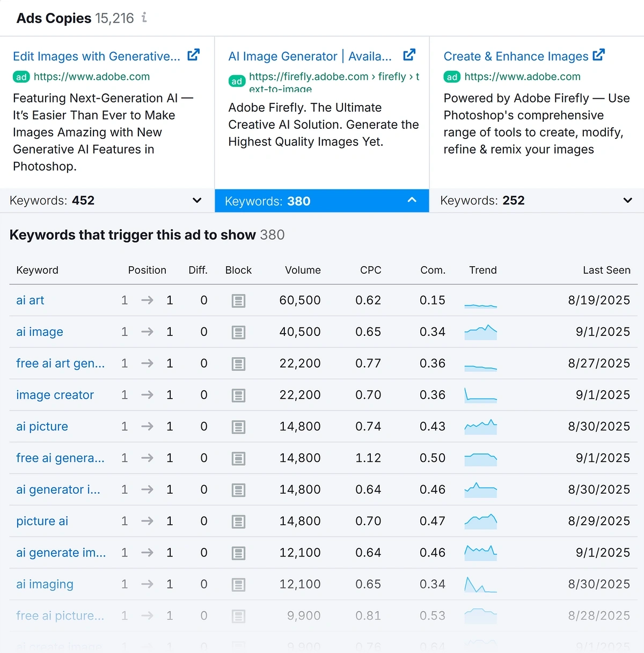Click the block icon in the 'picture ai' row
The width and height of the screenshot is (644, 653).
(x=238, y=522)
